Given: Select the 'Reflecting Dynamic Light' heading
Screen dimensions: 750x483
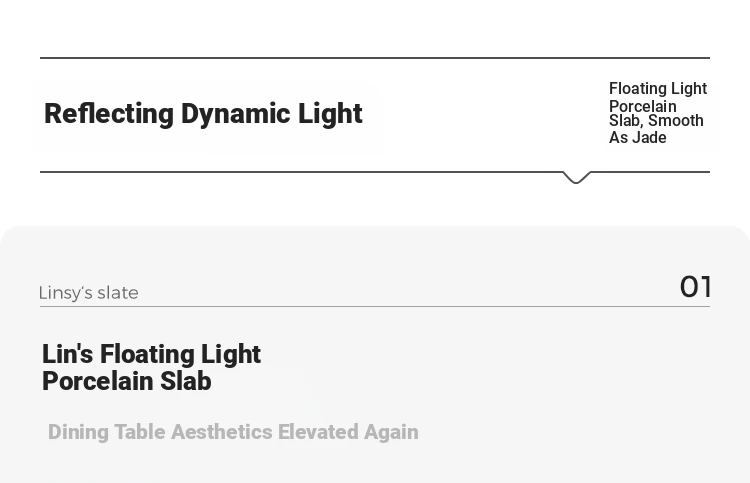Looking at the screenshot, I should [203, 114].
